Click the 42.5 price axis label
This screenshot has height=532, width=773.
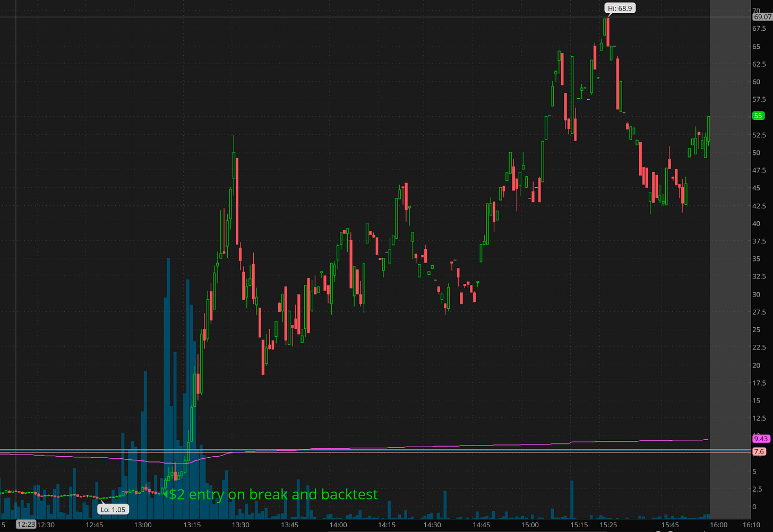759,206
